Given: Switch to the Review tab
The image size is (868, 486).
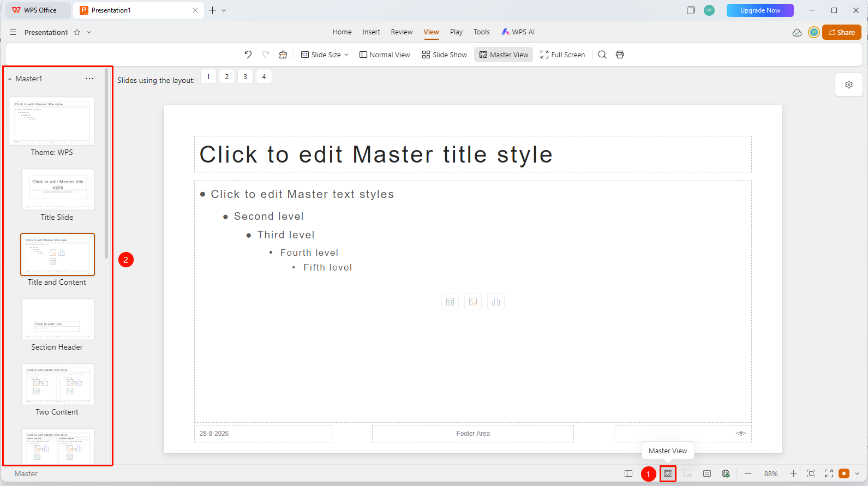Looking at the screenshot, I should pyautogui.click(x=402, y=32).
